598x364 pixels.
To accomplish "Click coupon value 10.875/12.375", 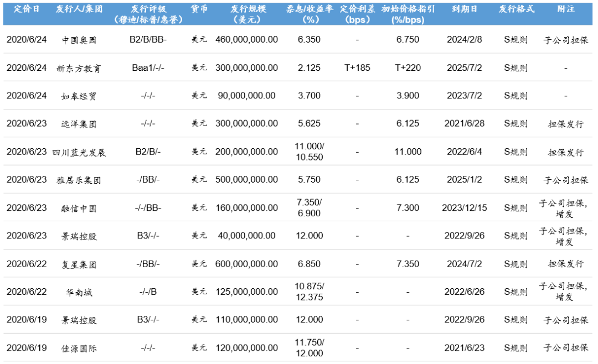I will [x=310, y=292].
